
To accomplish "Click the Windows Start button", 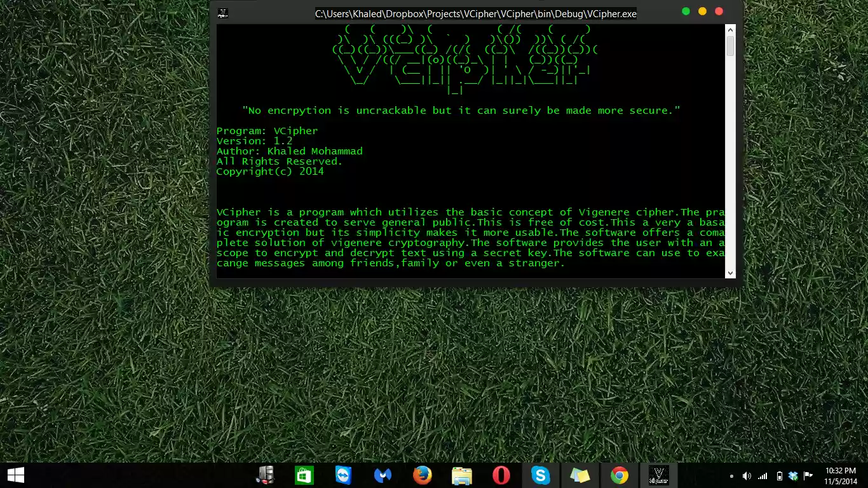I will click(15, 475).
